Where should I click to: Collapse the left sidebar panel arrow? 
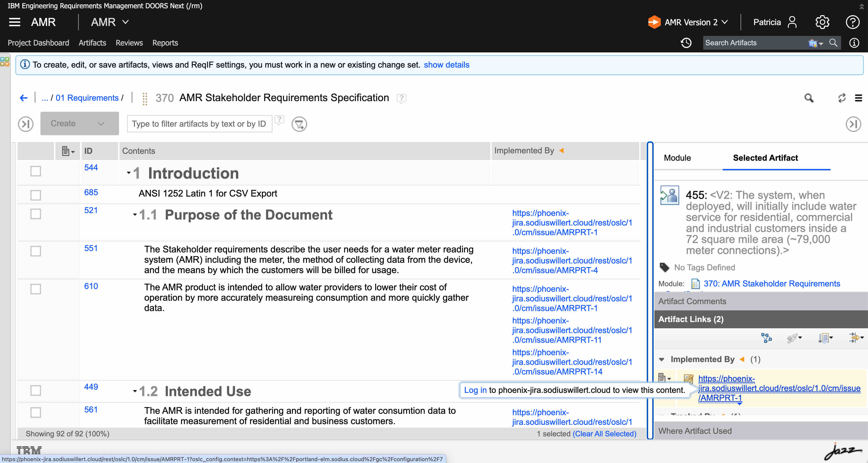tap(26, 124)
